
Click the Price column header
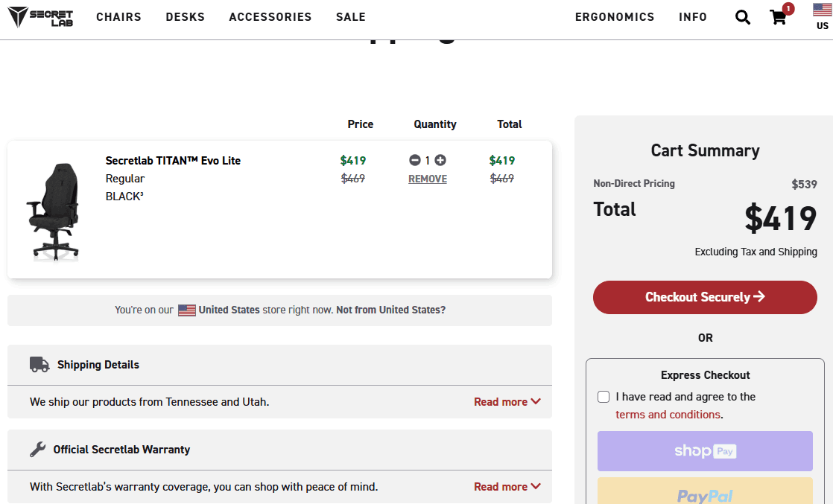361,124
